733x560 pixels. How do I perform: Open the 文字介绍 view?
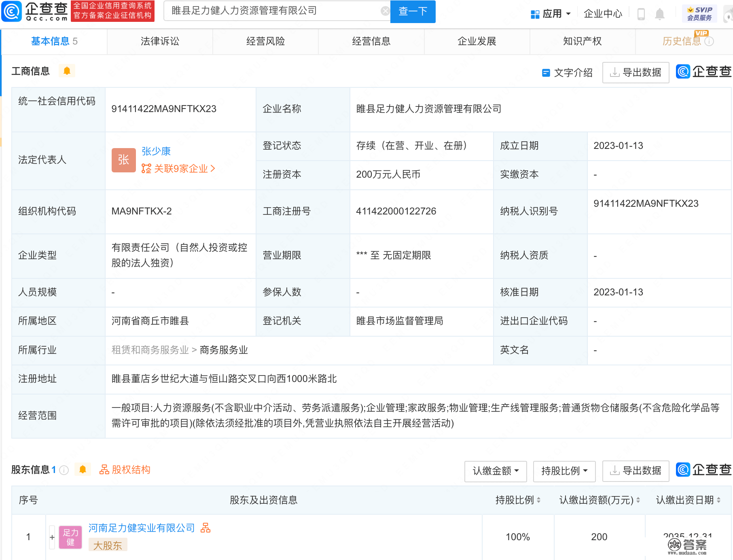coord(567,73)
